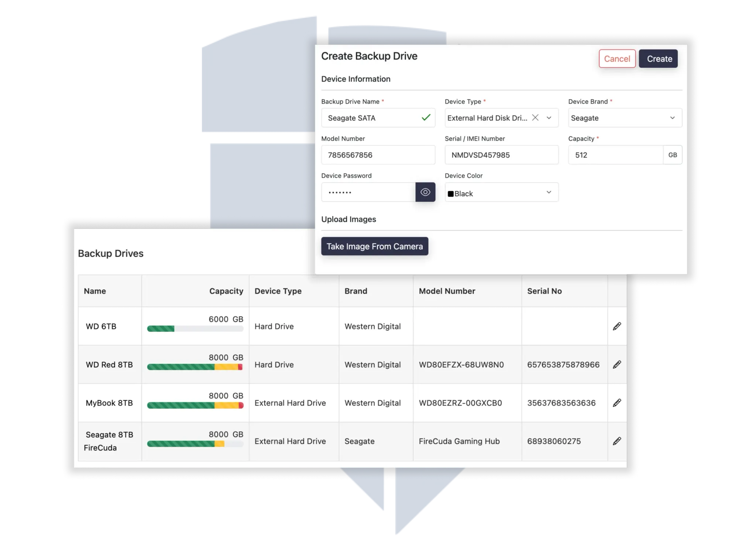Click the Upload Images section heading
Screen dimensions: 756x543
point(348,219)
